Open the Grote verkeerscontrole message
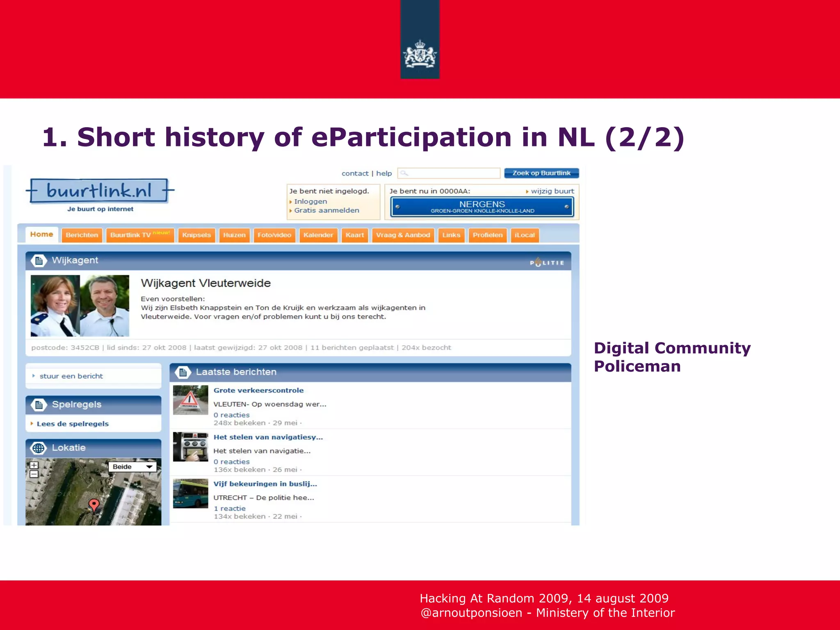 (x=258, y=390)
